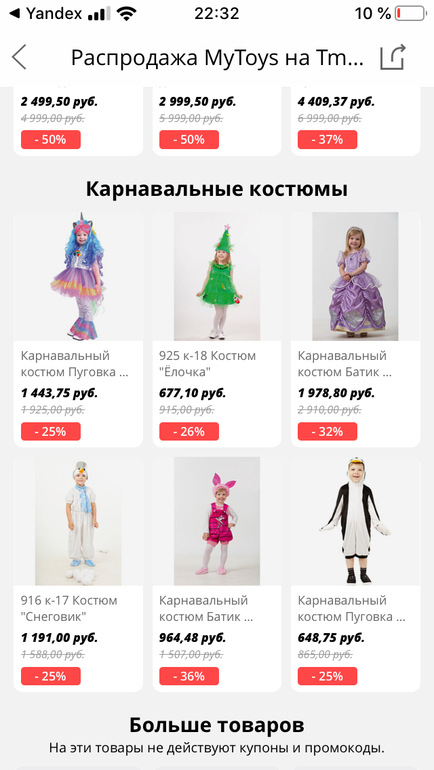Open the unicorn pony costume image

(78, 276)
